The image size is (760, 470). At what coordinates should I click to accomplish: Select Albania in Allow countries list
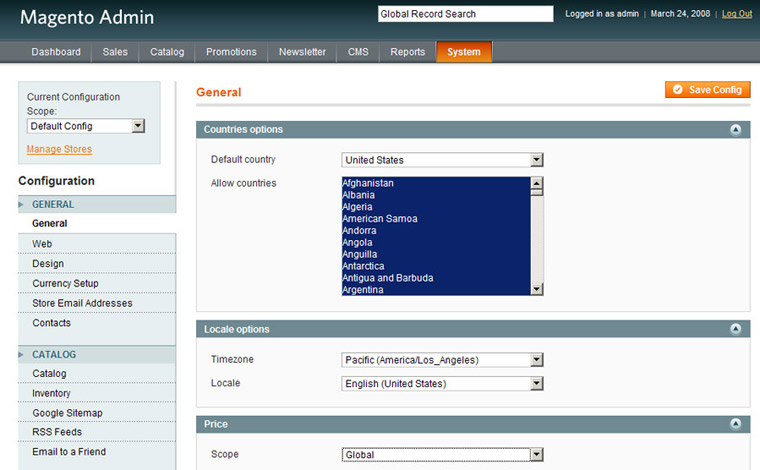pyautogui.click(x=436, y=195)
